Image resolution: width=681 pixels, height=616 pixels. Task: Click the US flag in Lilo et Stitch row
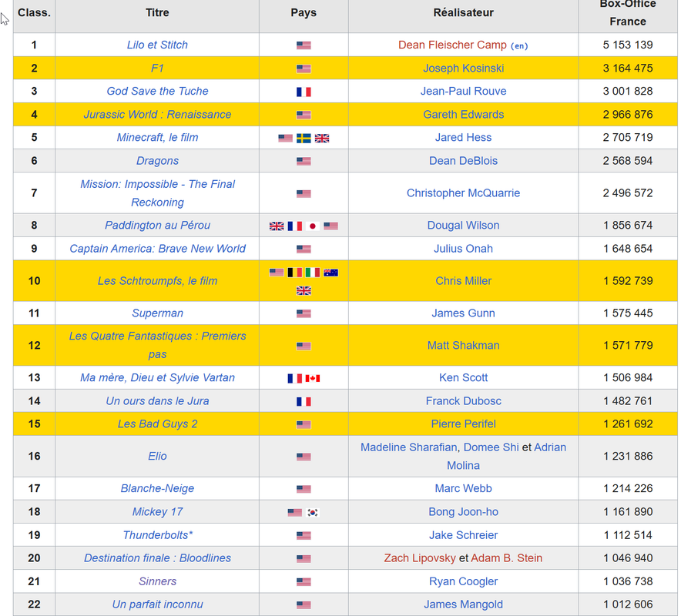pyautogui.click(x=304, y=45)
